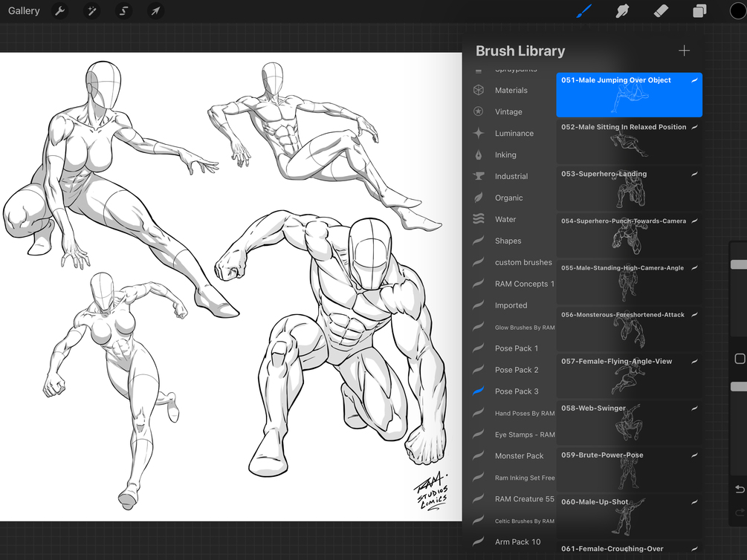
Task: Open the Actions wrench menu
Action: tap(59, 10)
